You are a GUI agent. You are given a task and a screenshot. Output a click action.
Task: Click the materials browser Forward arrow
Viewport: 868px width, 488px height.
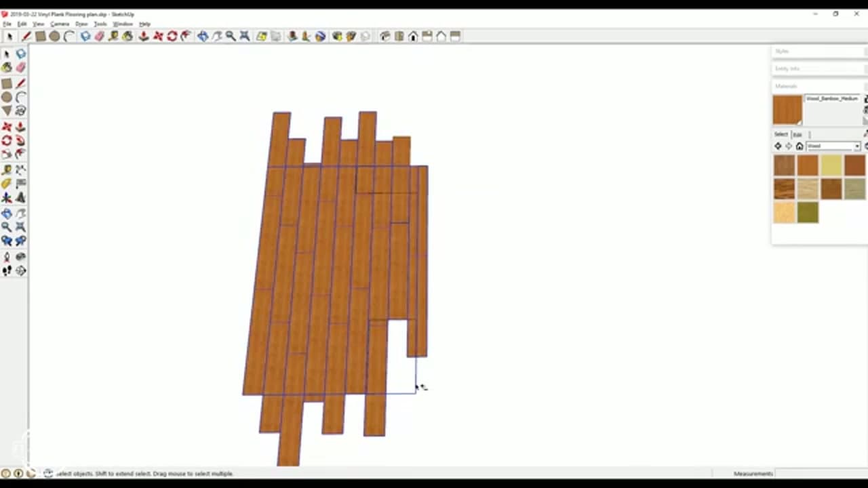[788, 146]
